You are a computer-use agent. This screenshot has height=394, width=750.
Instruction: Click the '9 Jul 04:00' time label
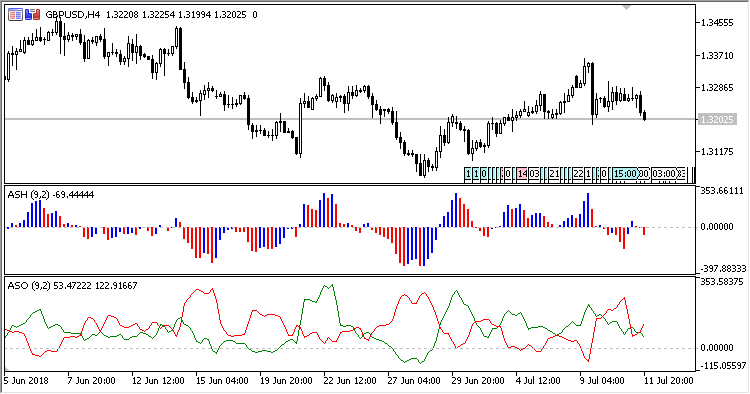602,381
